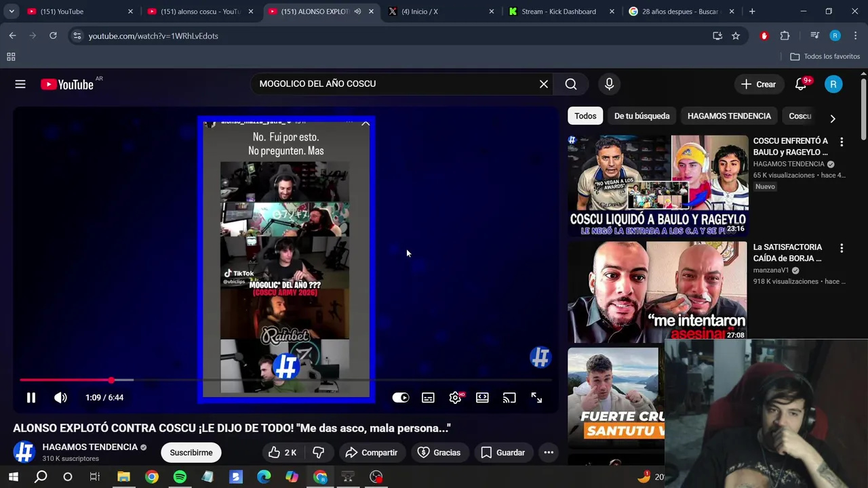The image size is (868, 488).
Task: Open Chrome media control button
Action: 815,36
